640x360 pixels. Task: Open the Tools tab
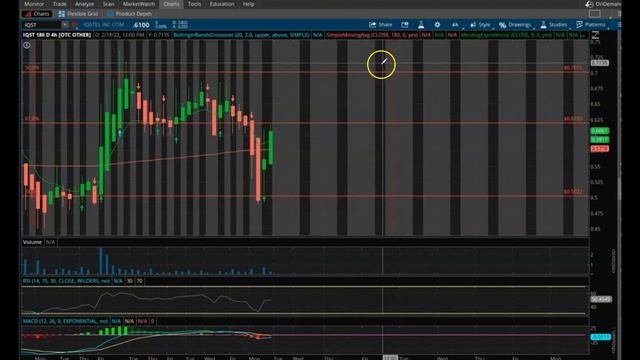[194, 4]
